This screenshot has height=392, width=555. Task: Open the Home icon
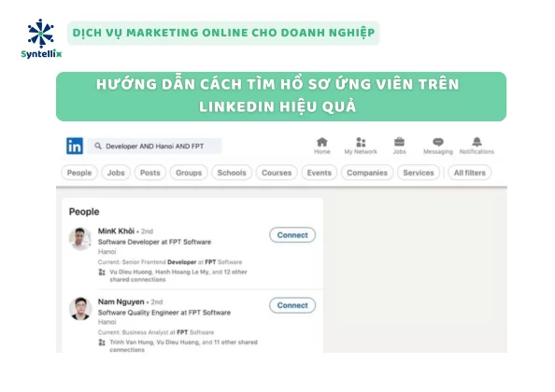click(321, 142)
